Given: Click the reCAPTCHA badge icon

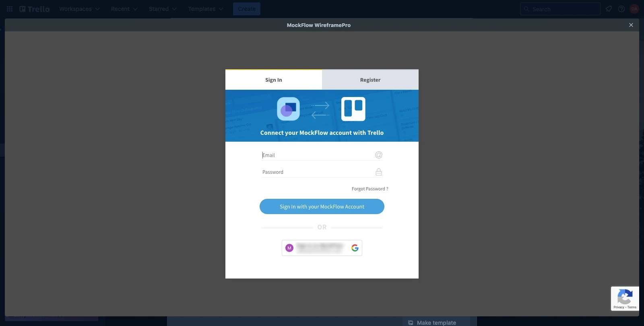Looking at the screenshot, I should point(625,297).
